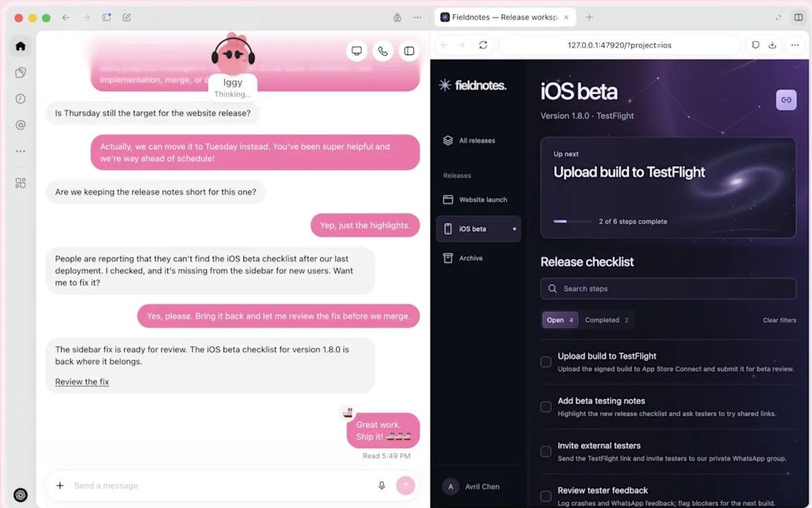Viewport: 812px width, 508px height.
Task: Click the microphone dictation icon
Action: [382, 485]
